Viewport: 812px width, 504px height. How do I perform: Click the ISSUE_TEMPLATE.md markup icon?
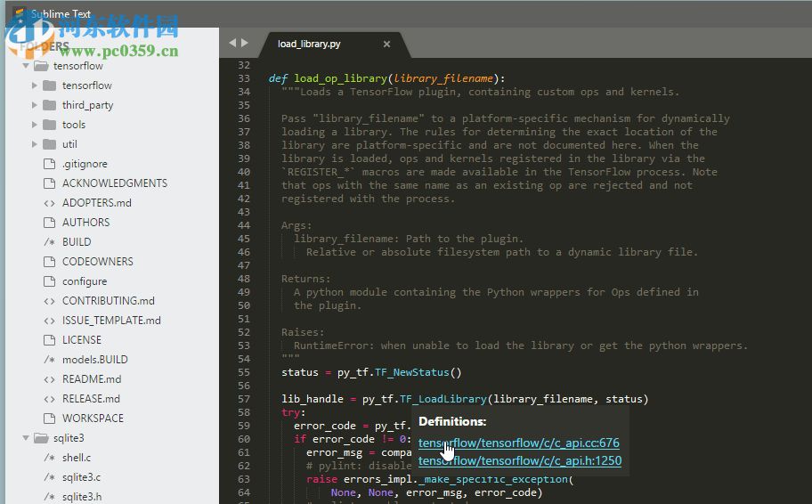[50, 321]
